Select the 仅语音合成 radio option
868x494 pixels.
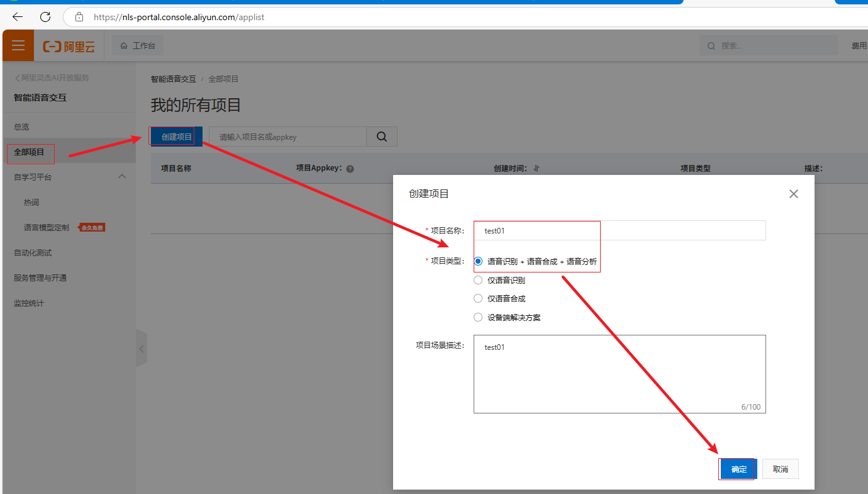(478, 299)
